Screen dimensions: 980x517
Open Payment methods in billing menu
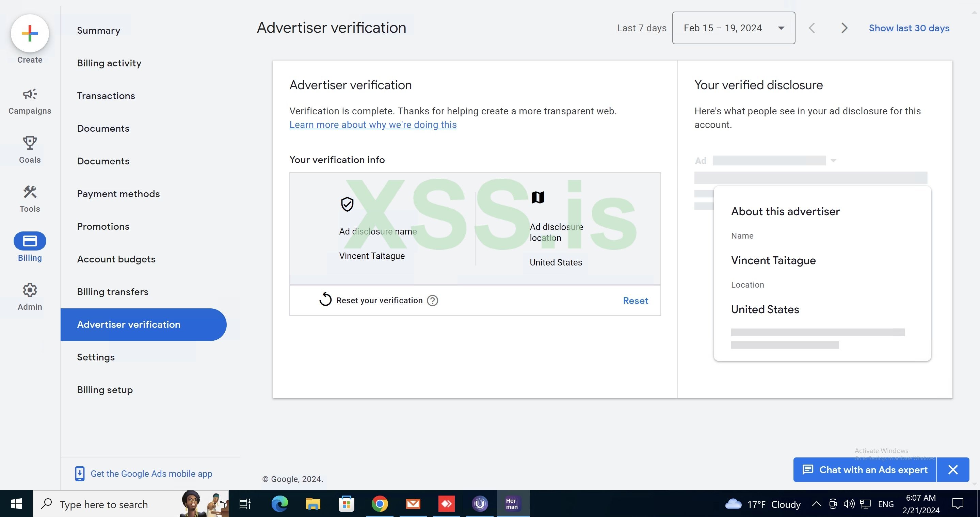point(118,194)
